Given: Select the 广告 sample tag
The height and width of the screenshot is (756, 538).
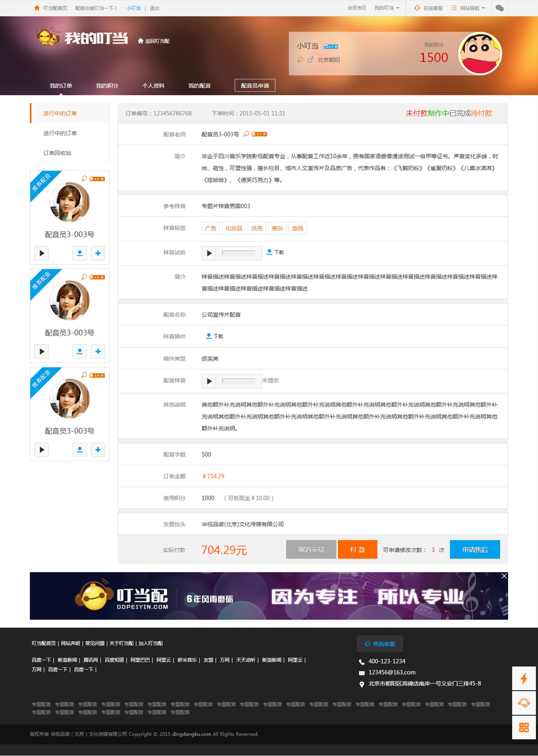Looking at the screenshot, I should [x=211, y=228].
